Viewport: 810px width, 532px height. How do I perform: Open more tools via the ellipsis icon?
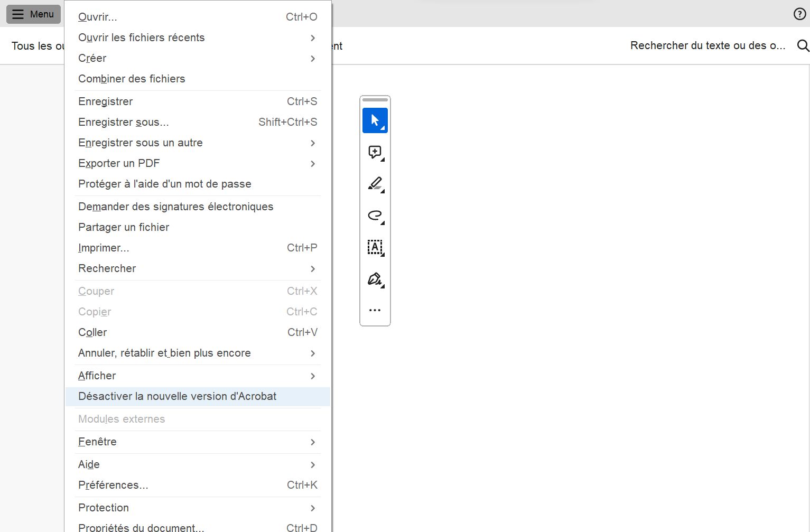click(x=375, y=310)
